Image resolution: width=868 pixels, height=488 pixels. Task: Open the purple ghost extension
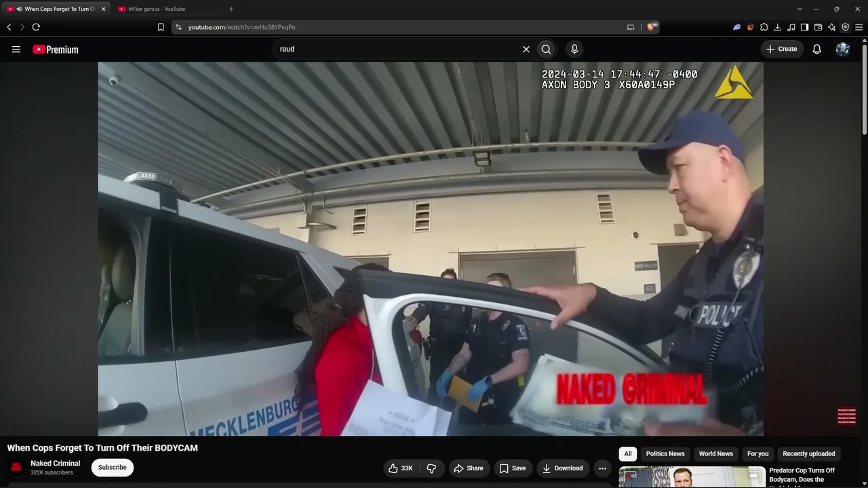point(737,27)
